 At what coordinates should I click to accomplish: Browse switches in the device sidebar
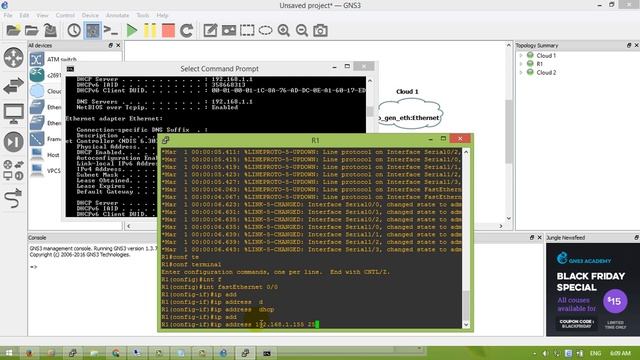pyautogui.click(x=13, y=86)
